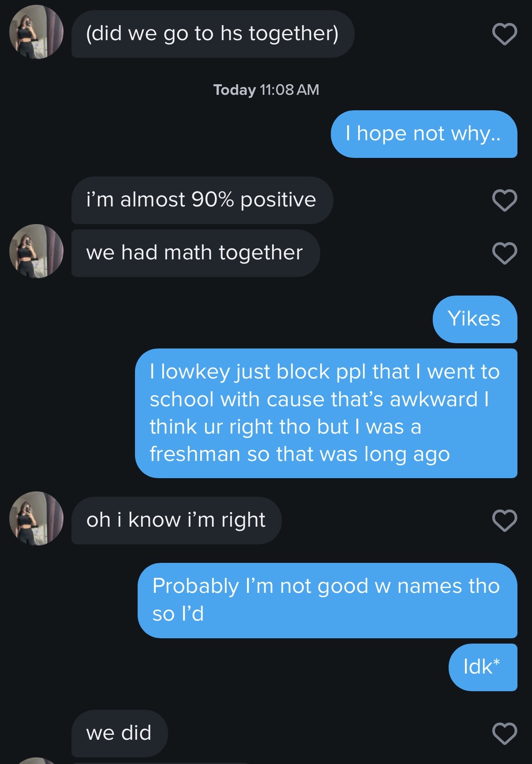Like the "we did" message
The image size is (532, 764).
[x=504, y=734]
